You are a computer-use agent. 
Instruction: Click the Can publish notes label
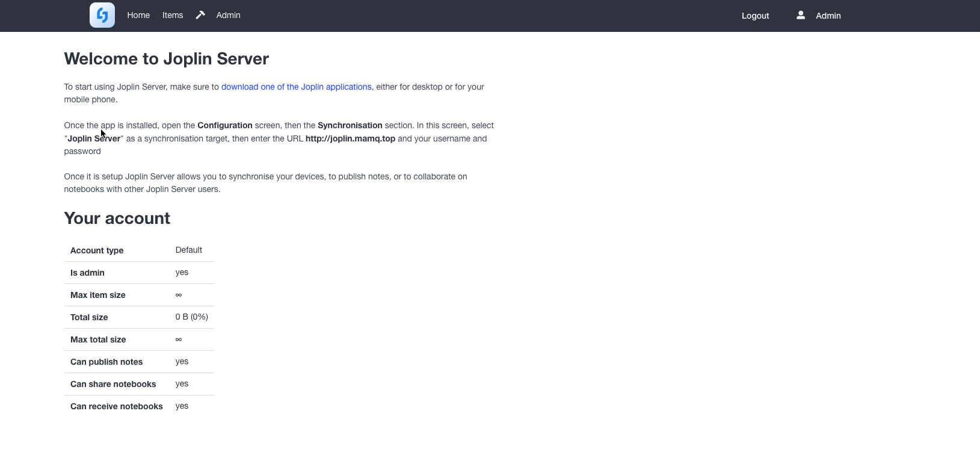106,362
